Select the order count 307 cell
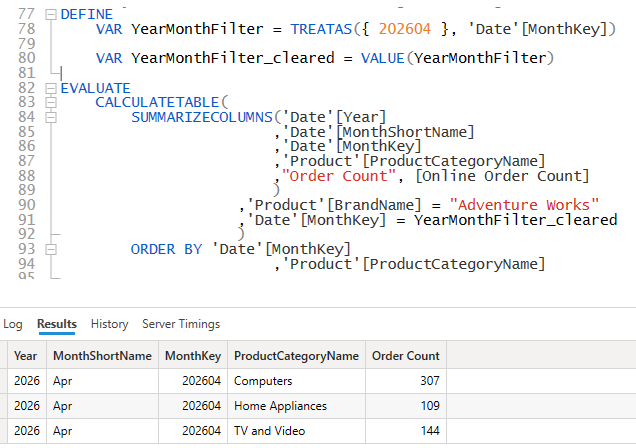Screen dimensions: 636x448 tap(406, 381)
